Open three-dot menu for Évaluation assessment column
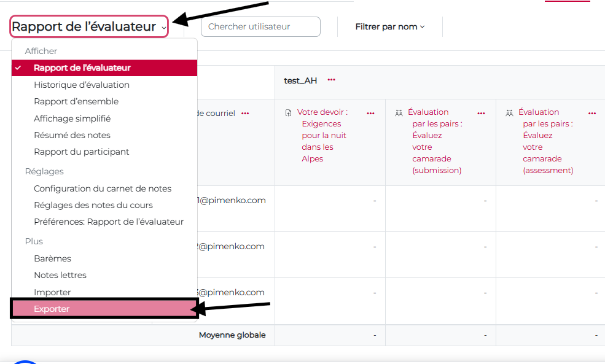 pyautogui.click(x=592, y=114)
